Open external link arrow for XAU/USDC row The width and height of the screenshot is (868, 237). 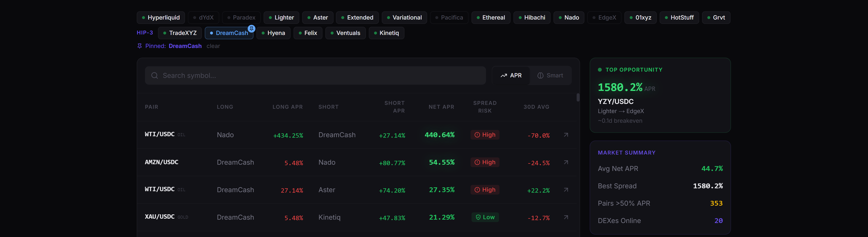566,217
